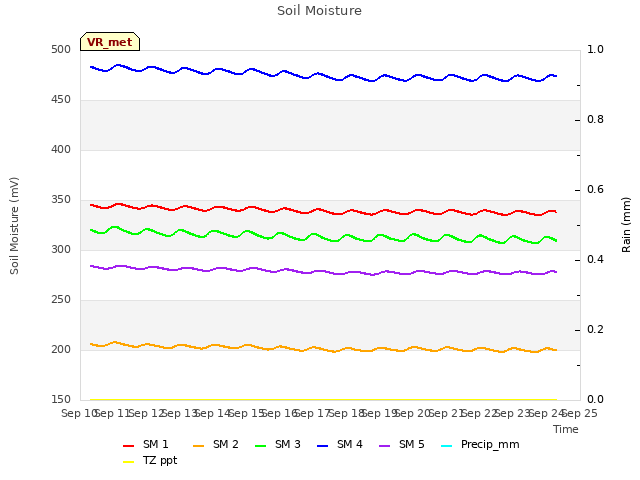Click the Rain (mm) axis label
The height and width of the screenshot is (480, 640).
pyautogui.click(x=626, y=225)
